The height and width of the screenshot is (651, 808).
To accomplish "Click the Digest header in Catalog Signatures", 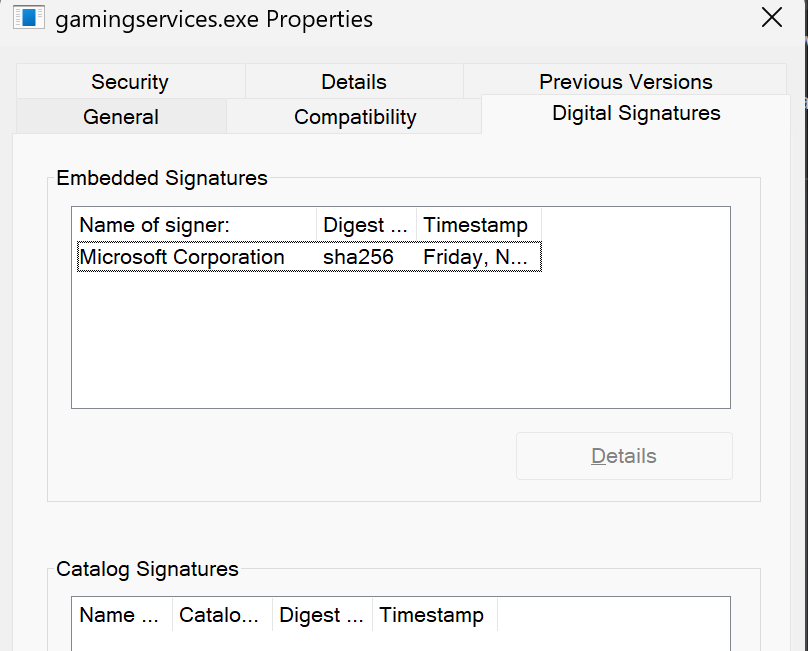I will [322, 615].
